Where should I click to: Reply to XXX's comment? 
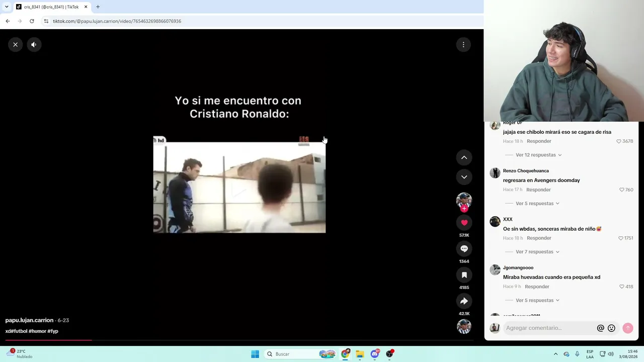coord(539,238)
